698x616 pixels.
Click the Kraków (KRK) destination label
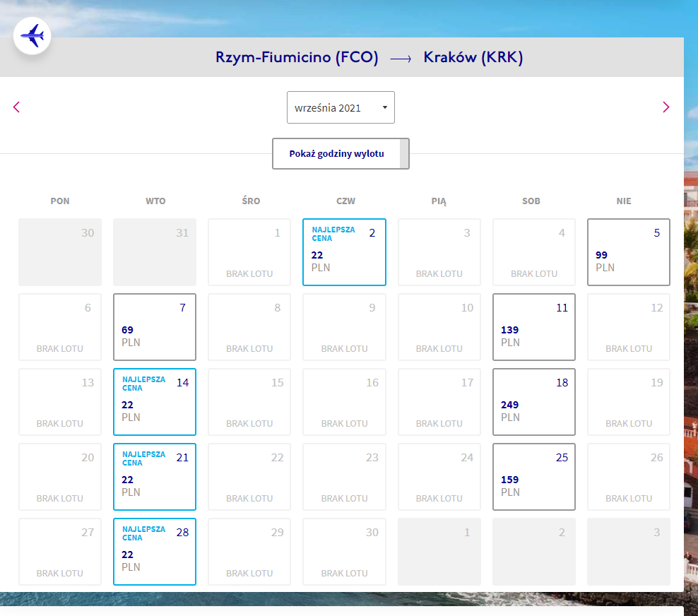tap(473, 57)
